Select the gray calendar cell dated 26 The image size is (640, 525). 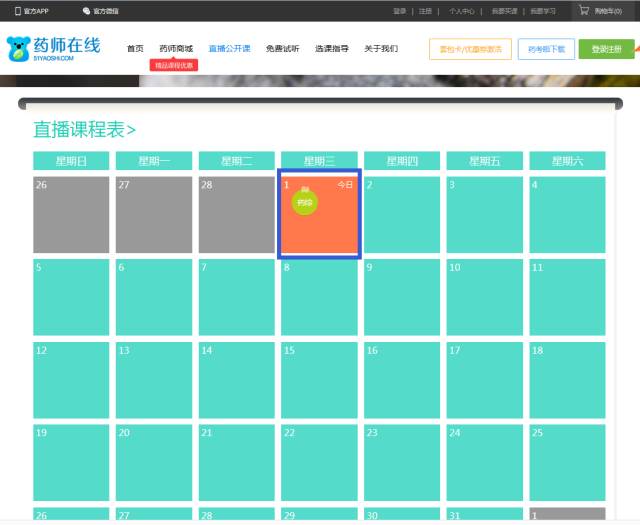click(71, 215)
